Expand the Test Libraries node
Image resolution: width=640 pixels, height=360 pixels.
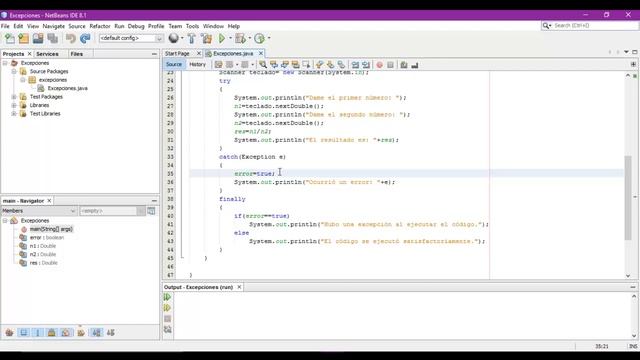point(14,114)
